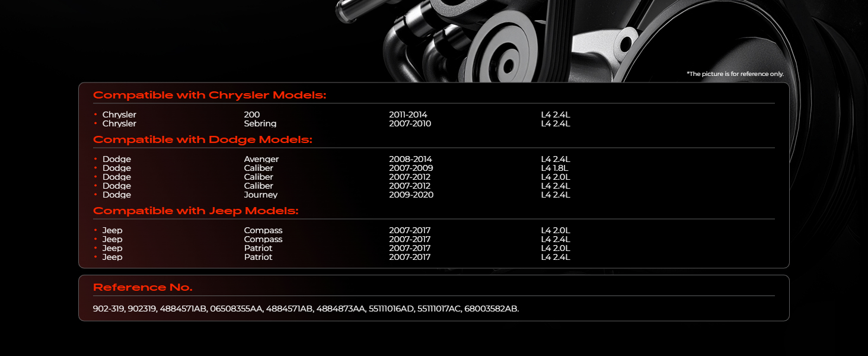Viewport: 868px width, 356px height.
Task: Click the Compatible with Dodge Models heading
Action: click(203, 139)
